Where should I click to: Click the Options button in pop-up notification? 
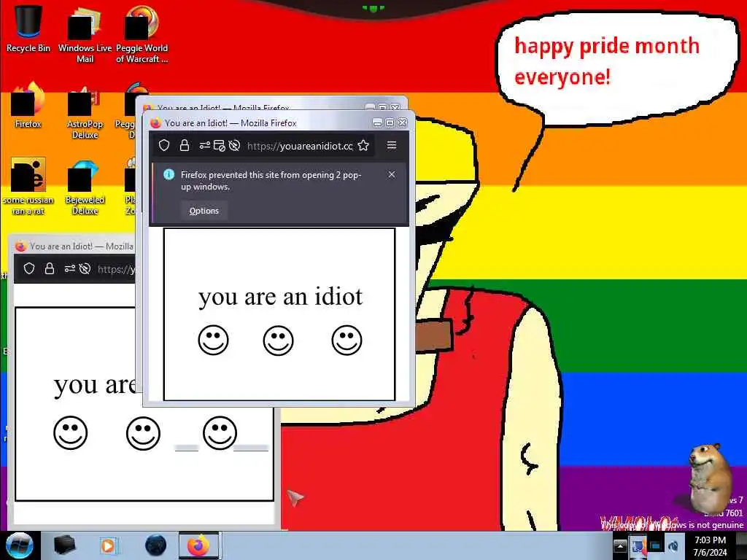204,211
